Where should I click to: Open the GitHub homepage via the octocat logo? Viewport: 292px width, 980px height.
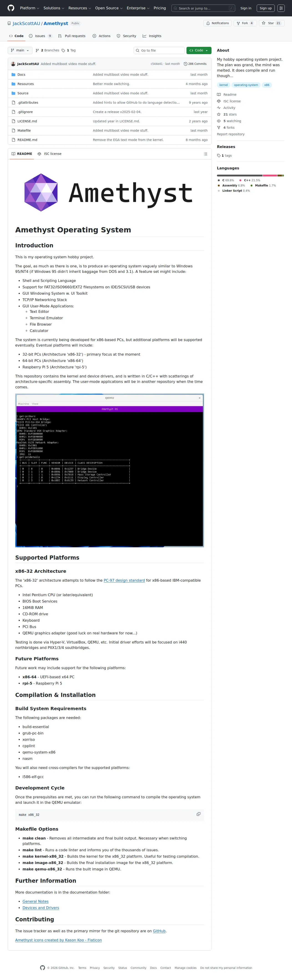(x=11, y=8)
